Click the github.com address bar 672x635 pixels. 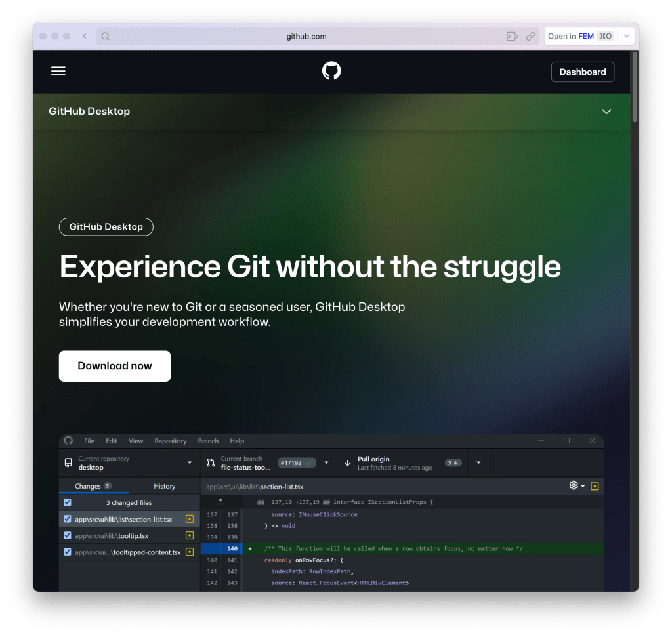(x=306, y=36)
